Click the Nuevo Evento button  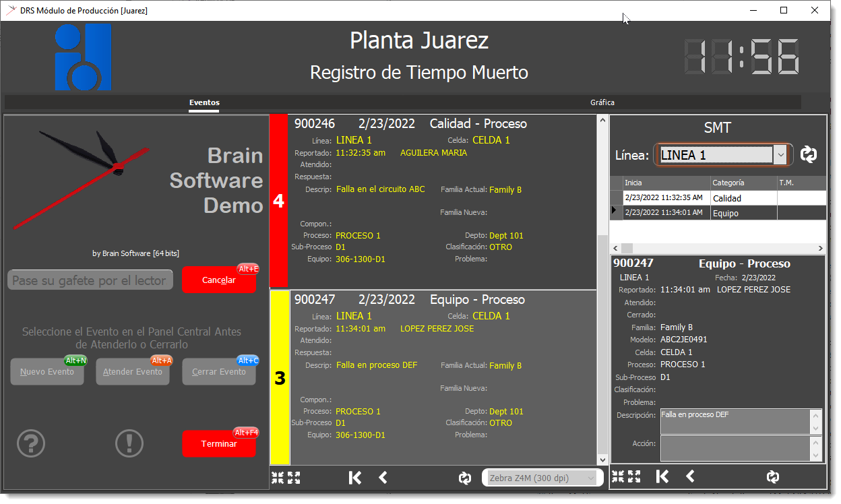(47, 371)
